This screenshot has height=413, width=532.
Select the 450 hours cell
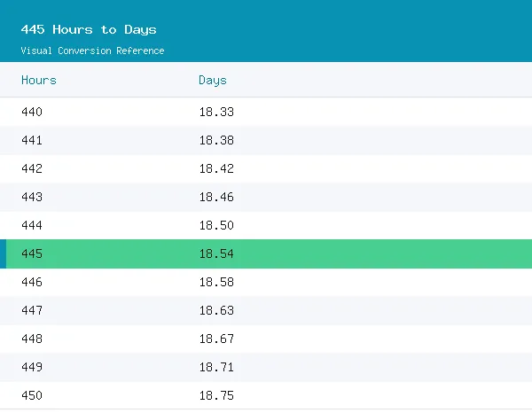pyautogui.click(x=32, y=395)
